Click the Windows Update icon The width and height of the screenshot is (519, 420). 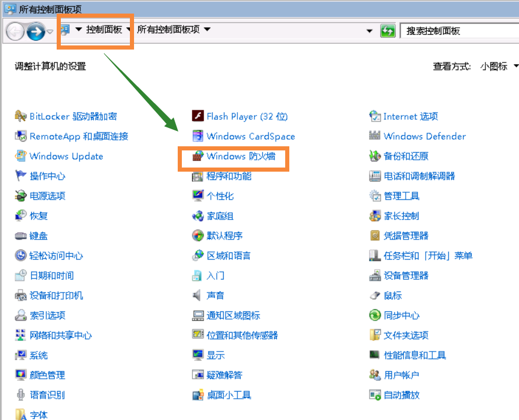point(21,156)
